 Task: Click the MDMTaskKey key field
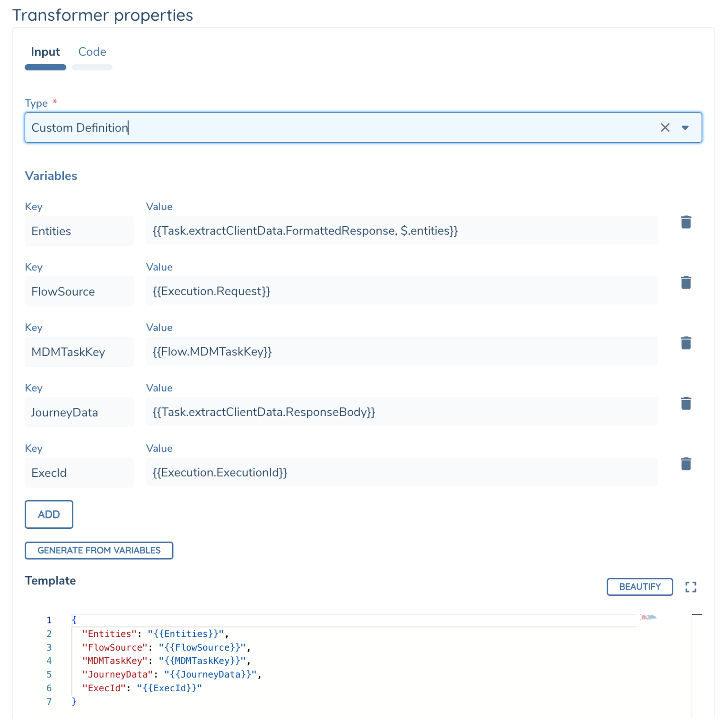pos(79,352)
